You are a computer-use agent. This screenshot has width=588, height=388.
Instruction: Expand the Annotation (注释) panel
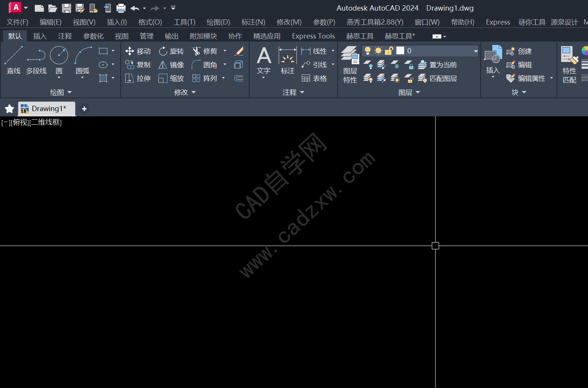293,92
